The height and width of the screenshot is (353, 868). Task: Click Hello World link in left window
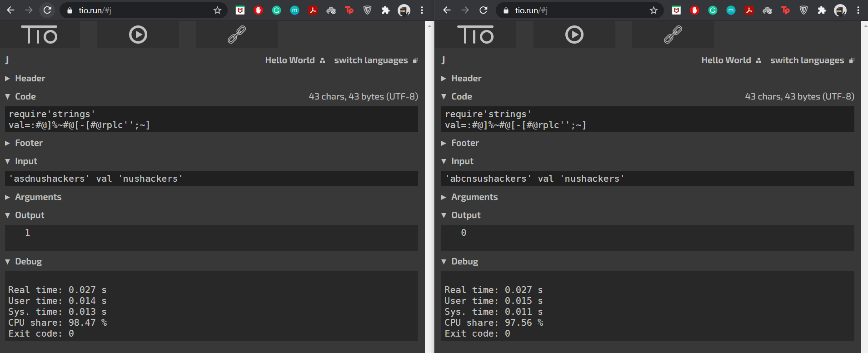pos(295,60)
